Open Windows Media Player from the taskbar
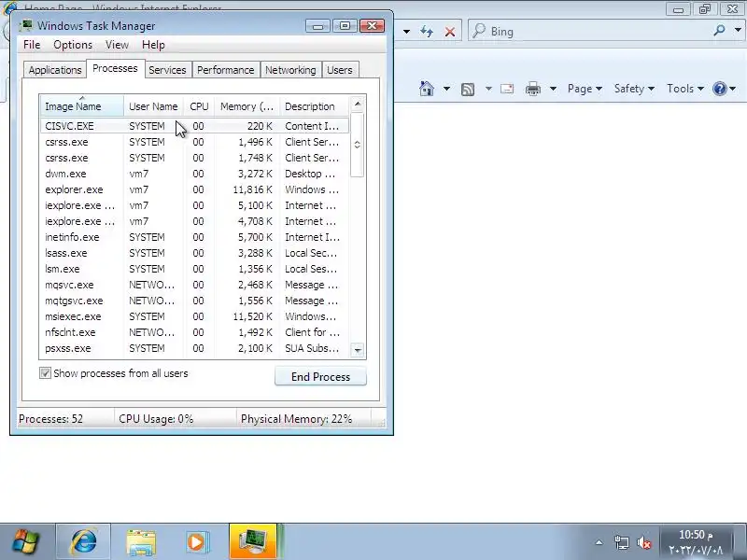Image resolution: width=747 pixels, height=560 pixels. (x=196, y=542)
